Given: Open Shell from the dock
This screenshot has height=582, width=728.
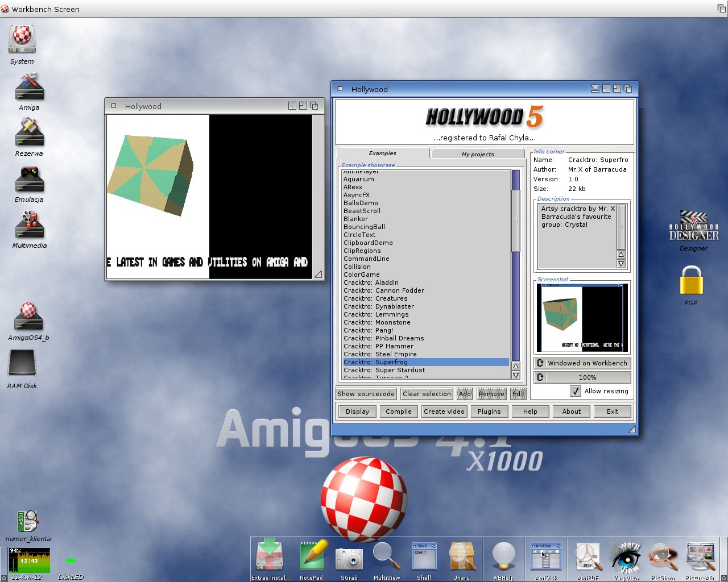Looking at the screenshot, I should [424, 556].
